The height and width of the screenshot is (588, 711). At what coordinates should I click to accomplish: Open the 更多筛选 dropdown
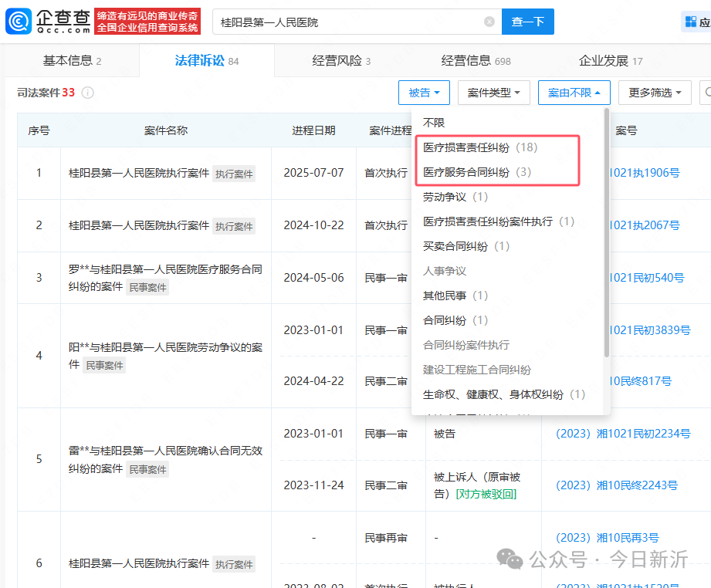(x=655, y=93)
